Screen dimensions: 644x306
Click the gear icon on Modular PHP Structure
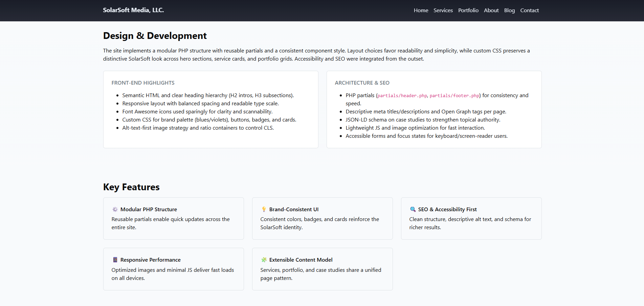tap(115, 209)
